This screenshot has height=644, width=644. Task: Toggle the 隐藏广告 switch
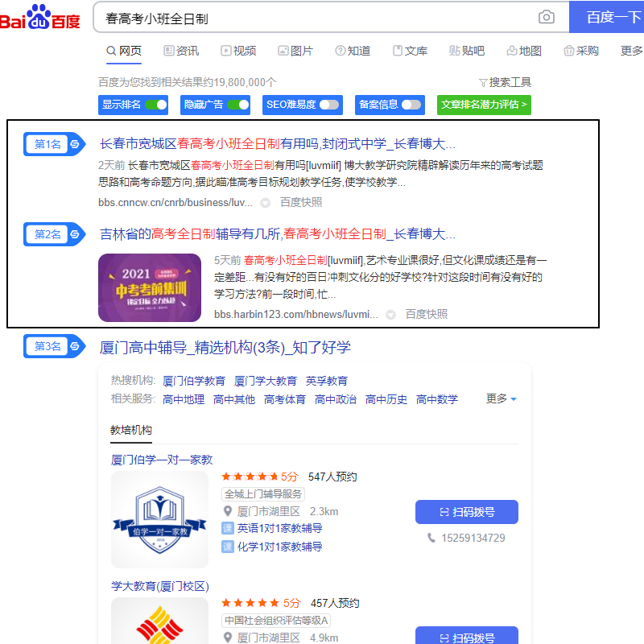[x=238, y=105]
